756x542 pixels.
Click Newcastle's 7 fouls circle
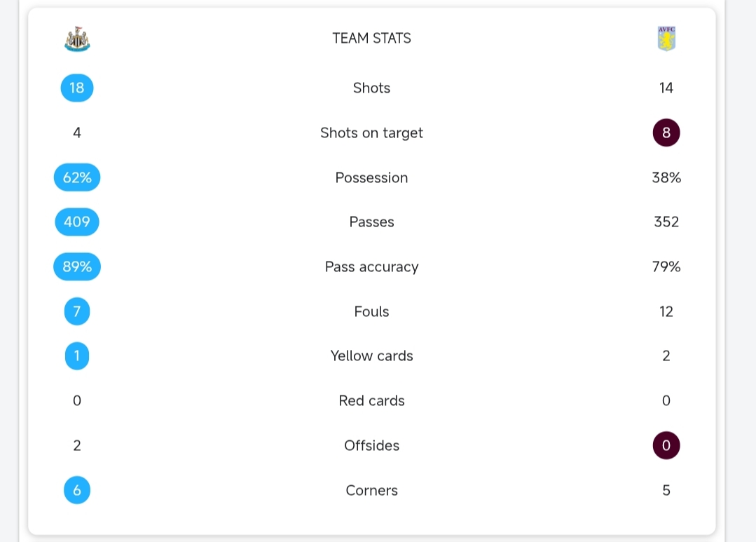(x=77, y=311)
